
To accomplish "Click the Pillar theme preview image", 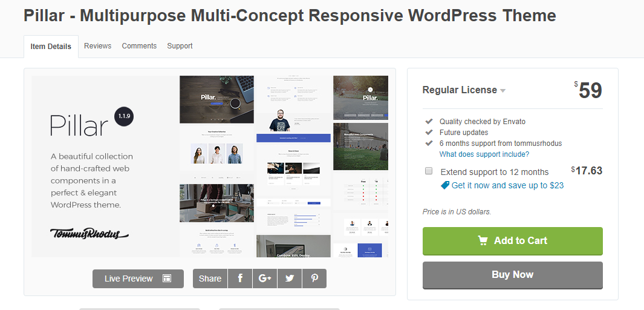I will pyautogui.click(x=210, y=167).
